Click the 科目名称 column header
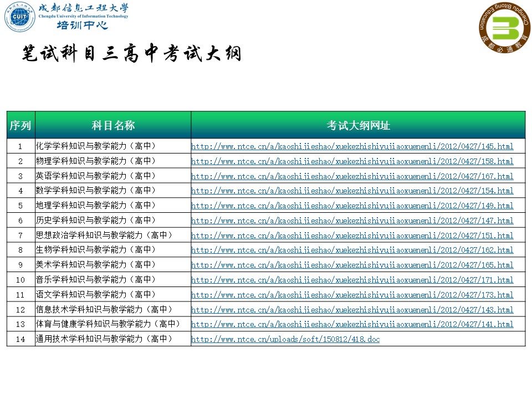This screenshot has height=399, width=532. click(x=113, y=125)
